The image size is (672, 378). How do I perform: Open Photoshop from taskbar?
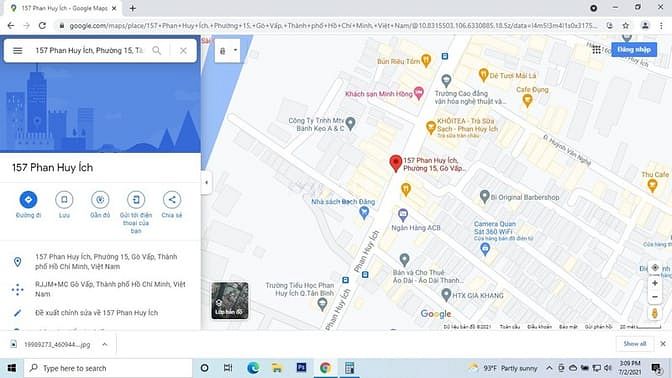click(301, 368)
